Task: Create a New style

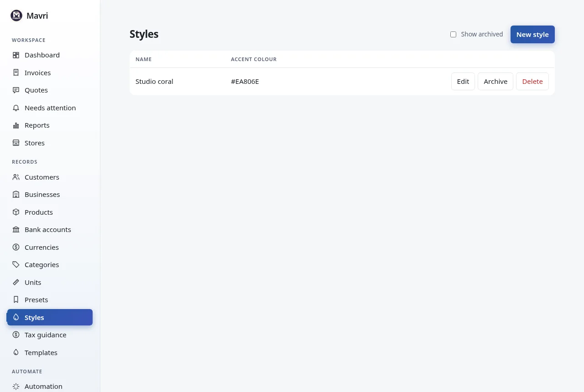Action: (x=532, y=35)
